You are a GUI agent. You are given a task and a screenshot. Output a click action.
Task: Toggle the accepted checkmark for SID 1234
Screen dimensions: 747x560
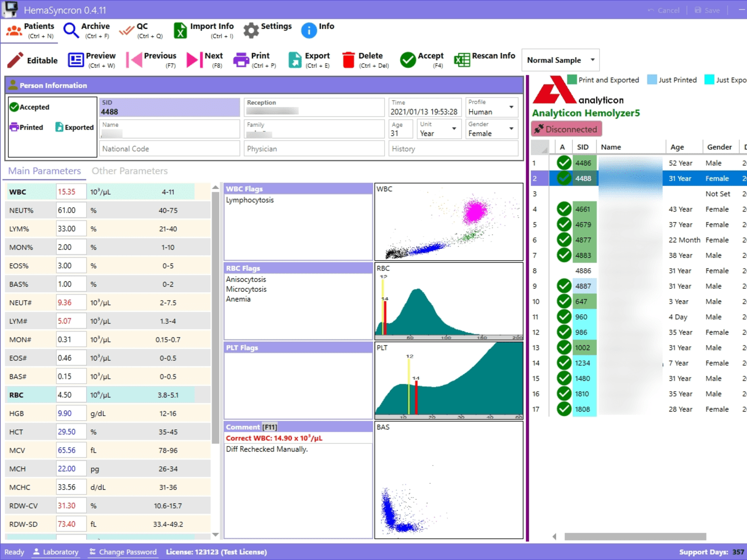pyautogui.click(x=564, y=363)
